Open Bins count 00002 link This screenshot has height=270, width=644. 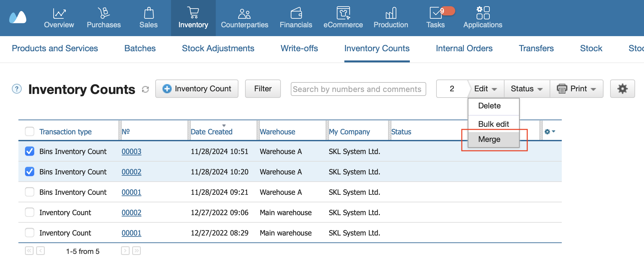(x=132, y=172)
